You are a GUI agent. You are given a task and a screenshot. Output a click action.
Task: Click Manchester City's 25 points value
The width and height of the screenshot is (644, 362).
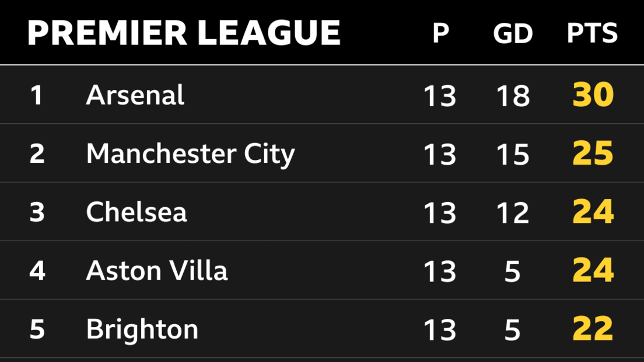click(593, 154)
